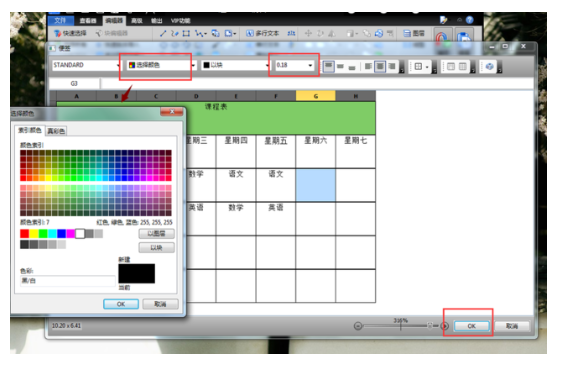Click the blue help question icon
The width and height of the screenshot is (561, 368).
pyautogui.click(x=469, y=20)
